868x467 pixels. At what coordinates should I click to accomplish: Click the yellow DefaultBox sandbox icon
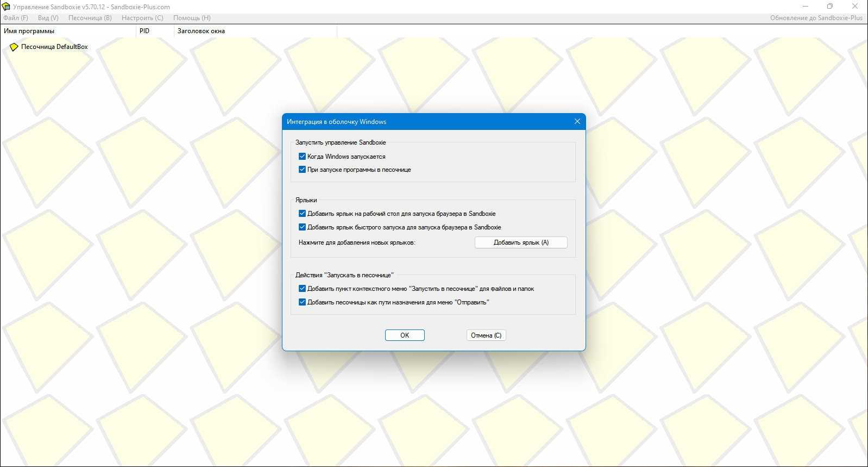(x=14, y=47)
